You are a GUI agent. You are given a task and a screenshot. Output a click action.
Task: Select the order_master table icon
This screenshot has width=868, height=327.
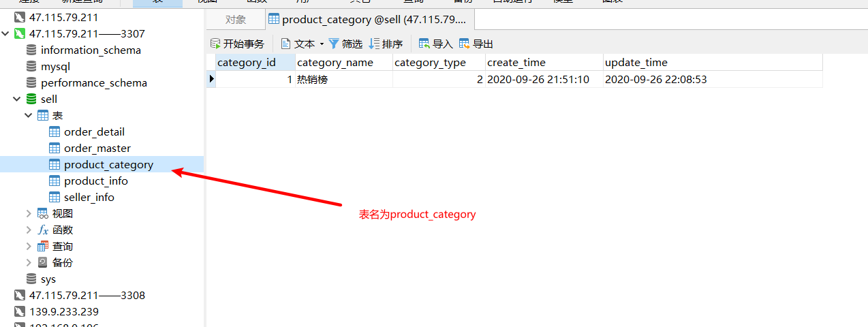click(55, 148)
